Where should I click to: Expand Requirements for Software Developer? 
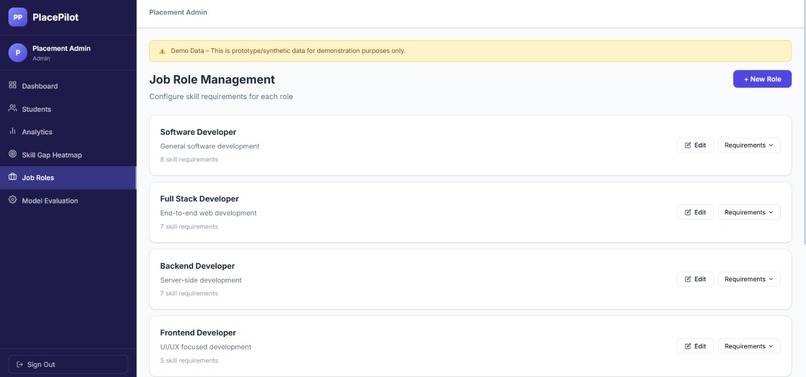coord(749,146)
